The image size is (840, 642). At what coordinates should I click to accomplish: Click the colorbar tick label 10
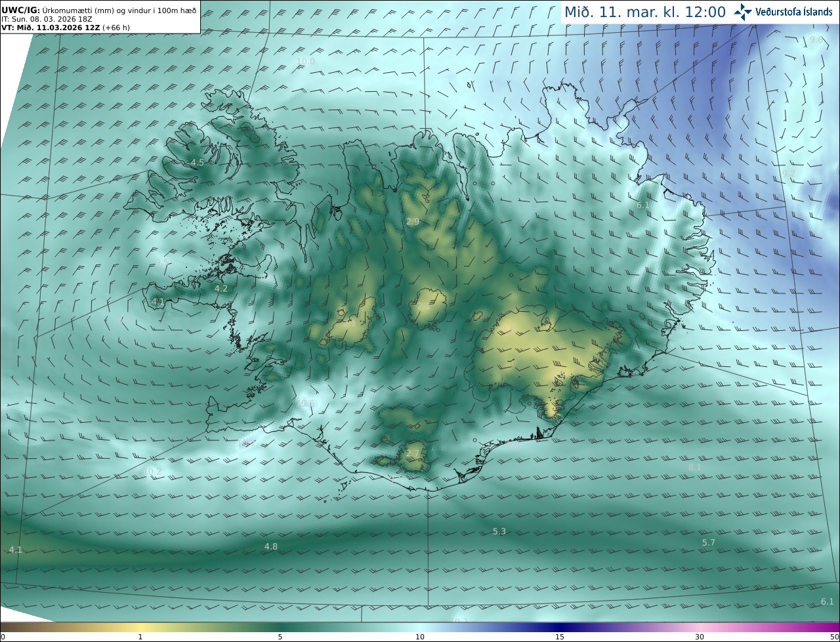point(420,637)
